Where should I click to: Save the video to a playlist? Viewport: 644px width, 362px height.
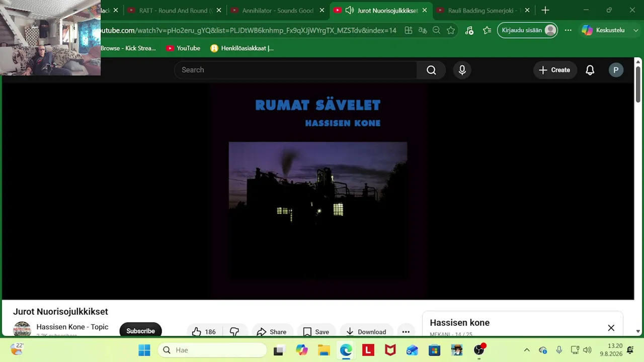coord(316,331)
